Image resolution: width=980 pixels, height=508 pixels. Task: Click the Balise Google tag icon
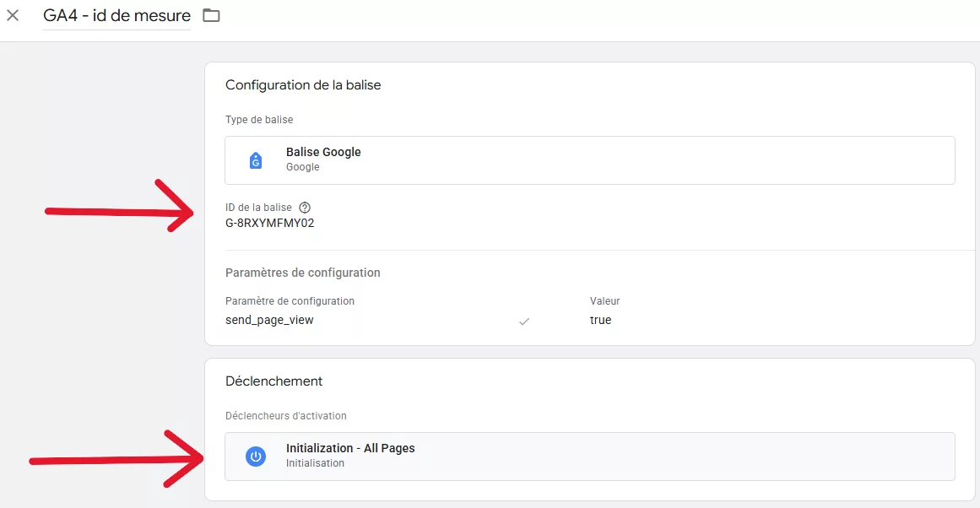point(255,159)
